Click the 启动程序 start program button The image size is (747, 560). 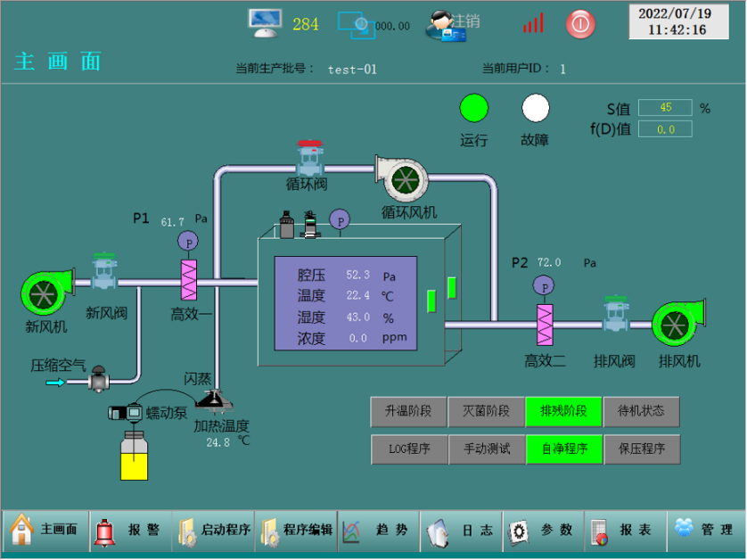(214, 531)
